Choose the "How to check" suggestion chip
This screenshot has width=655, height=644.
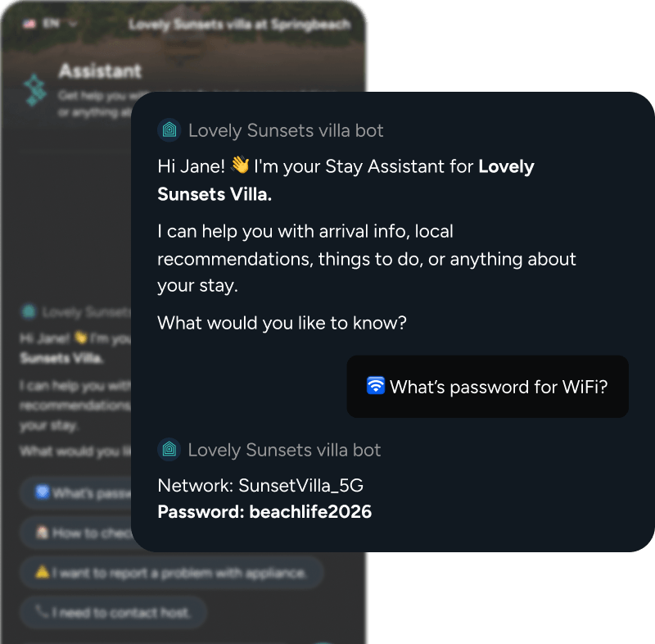pos(75,533)
